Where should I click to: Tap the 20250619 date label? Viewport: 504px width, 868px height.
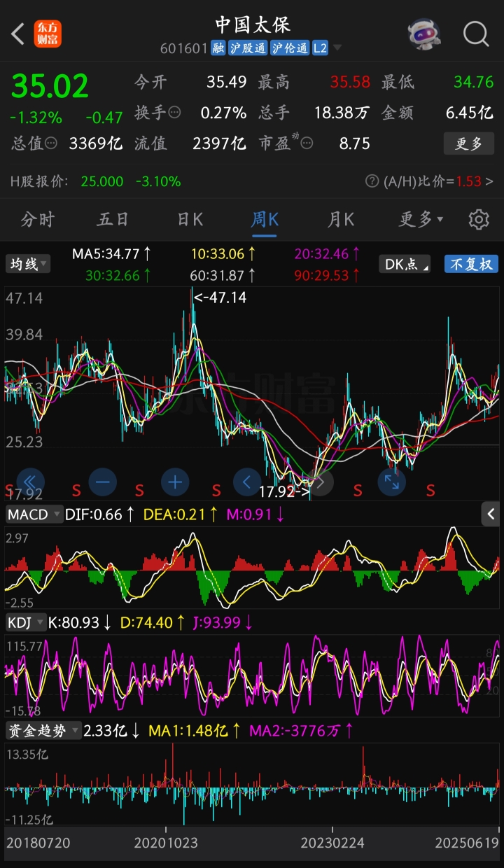[x=467, y=843]
